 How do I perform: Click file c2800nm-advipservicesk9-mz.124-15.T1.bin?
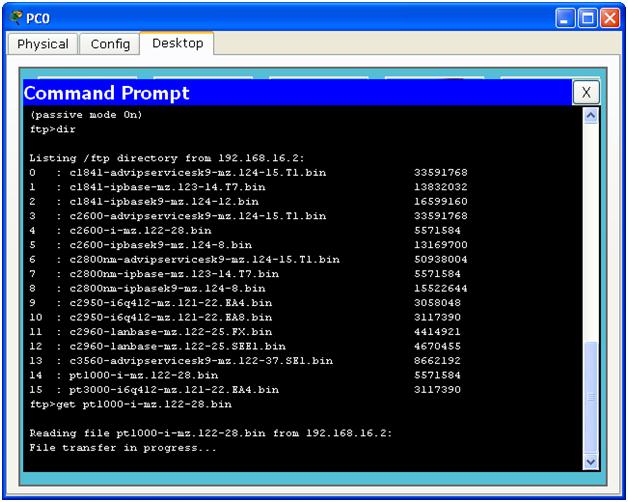(204, 260)
